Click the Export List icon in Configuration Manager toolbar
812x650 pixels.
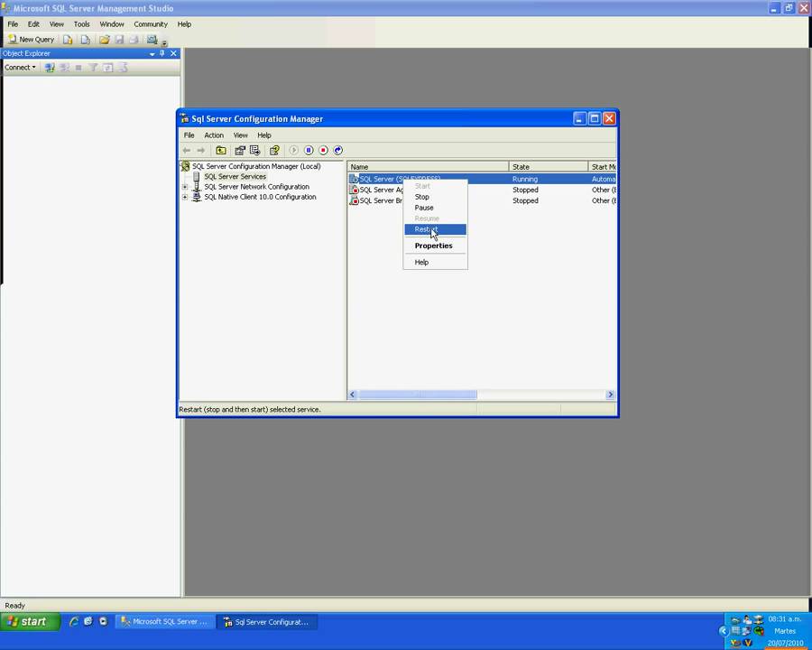coord(254,151)
